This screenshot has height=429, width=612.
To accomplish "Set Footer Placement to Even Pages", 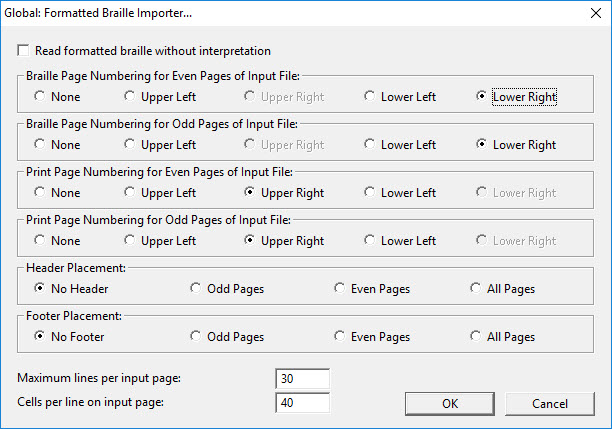I will [340, 337].
